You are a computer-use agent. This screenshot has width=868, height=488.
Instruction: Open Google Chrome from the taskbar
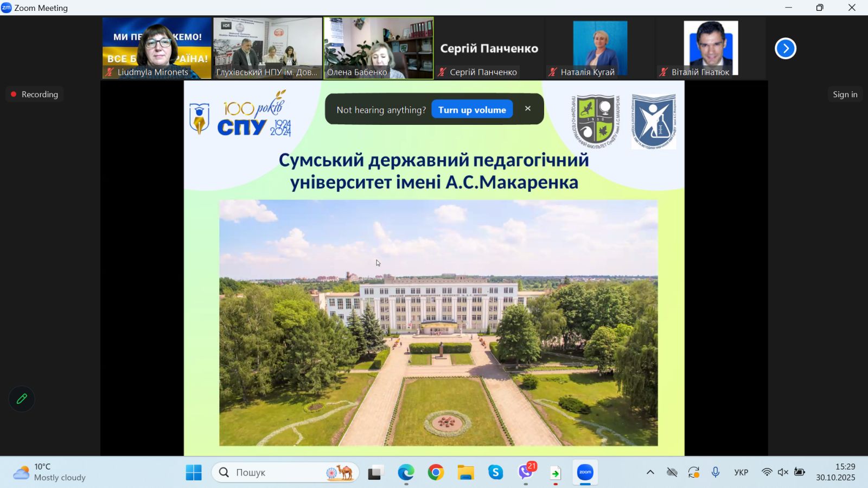[436, 472]
